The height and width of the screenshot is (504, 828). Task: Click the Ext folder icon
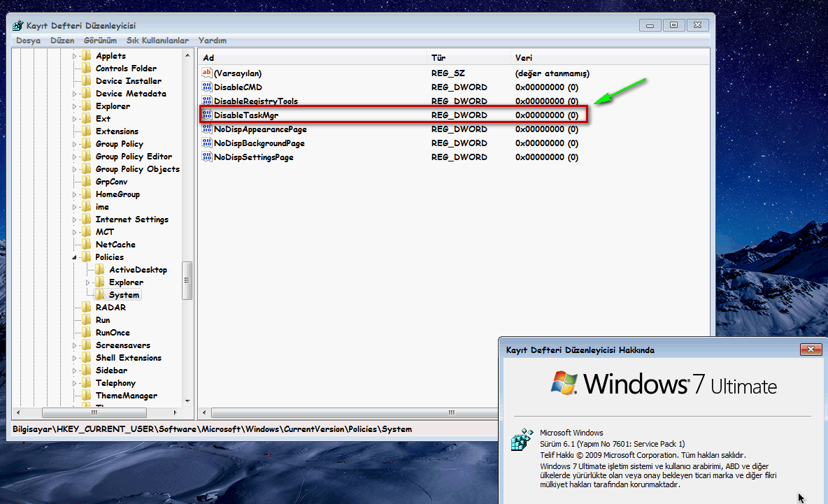[87, 118]
